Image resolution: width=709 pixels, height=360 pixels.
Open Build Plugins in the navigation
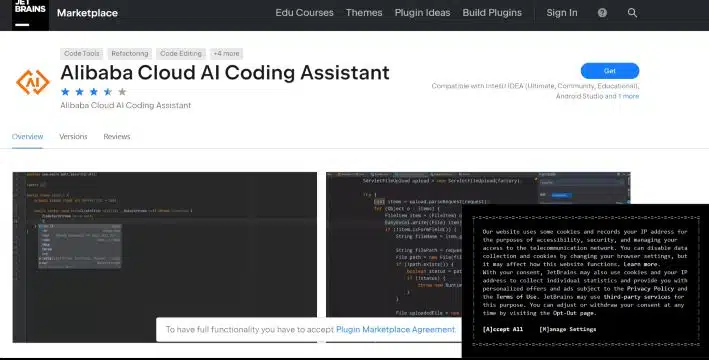pos(492,13)
